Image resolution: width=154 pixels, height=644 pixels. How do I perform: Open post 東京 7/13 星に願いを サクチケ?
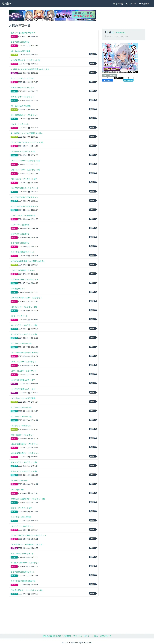pos(23,33)
